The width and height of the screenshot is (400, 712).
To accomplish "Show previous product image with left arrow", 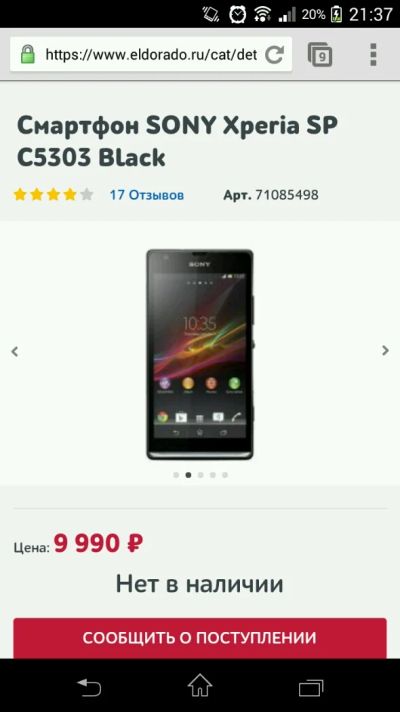I will tap(15, 351).
